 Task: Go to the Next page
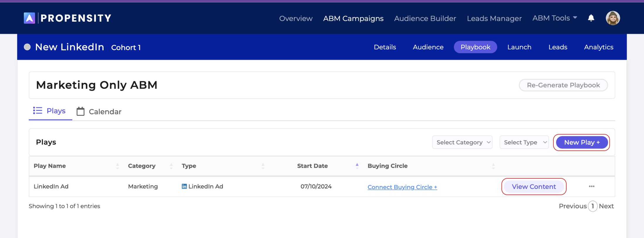point(606,206)
